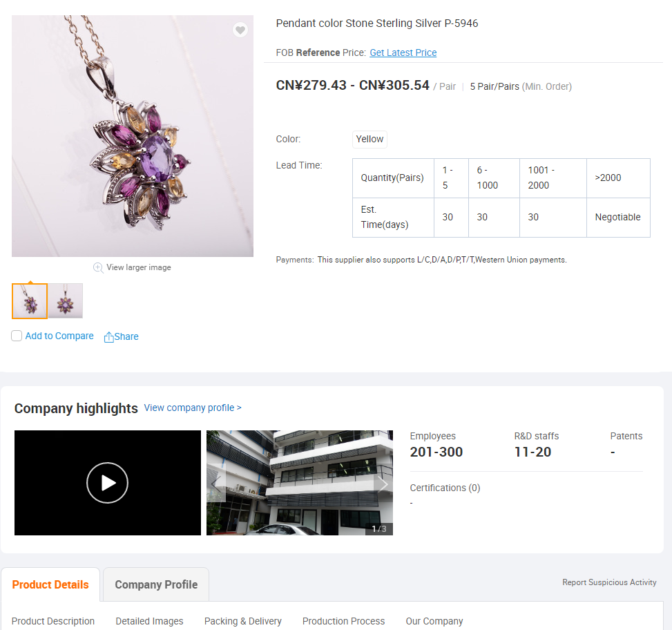This screenshot has height=630, width=672.
Task: Go to previous company photo arrow
Action: coord(216,484)
